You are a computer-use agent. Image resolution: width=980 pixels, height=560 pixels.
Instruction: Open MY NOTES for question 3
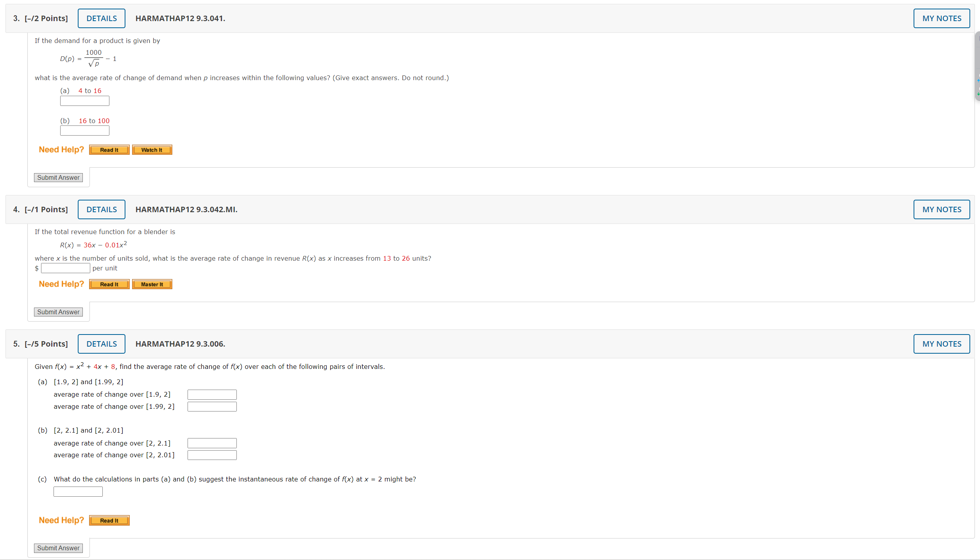click(x=941, y=18)
